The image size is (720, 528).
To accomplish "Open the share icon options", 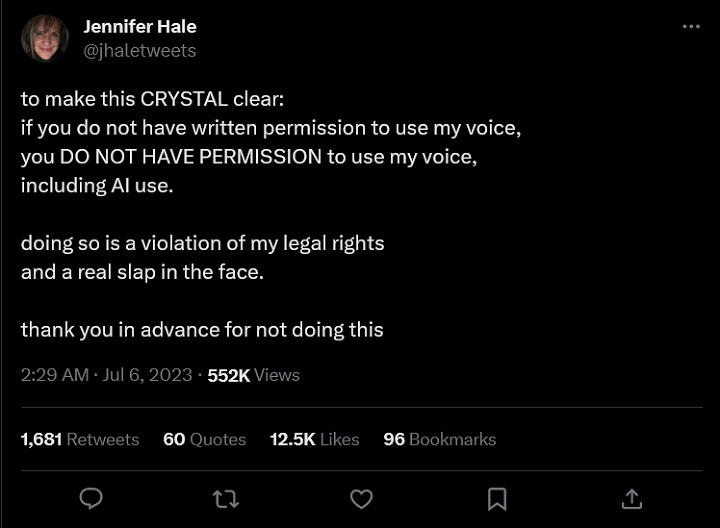I will (631, 498).
